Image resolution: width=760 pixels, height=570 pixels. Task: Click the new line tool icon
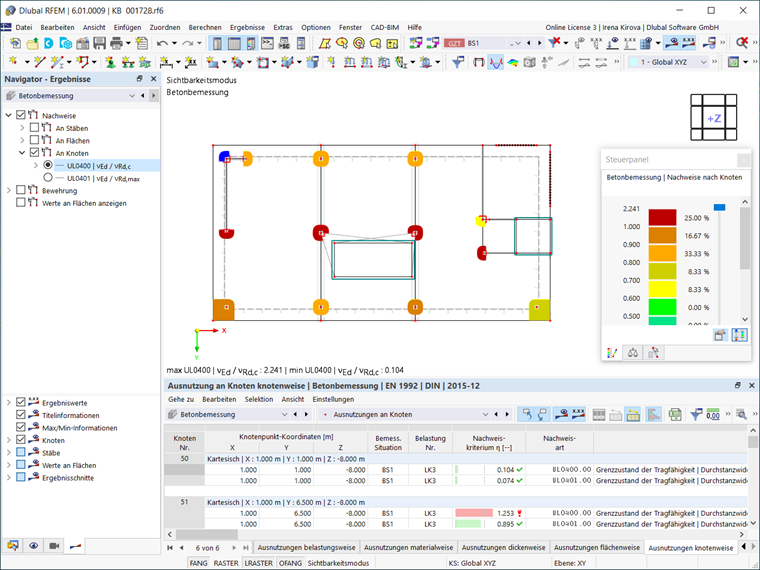click(40, 62)
